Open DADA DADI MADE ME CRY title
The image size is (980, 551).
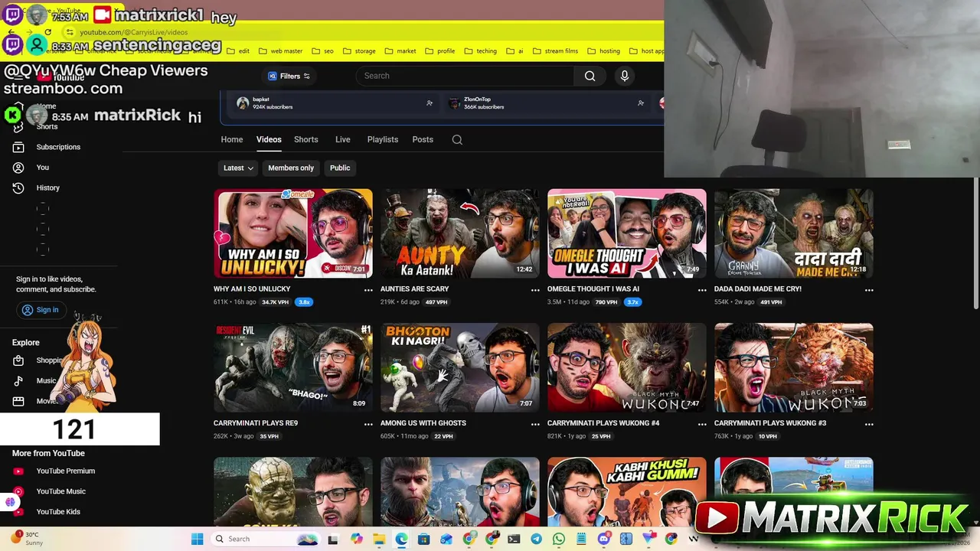point(758,289)
